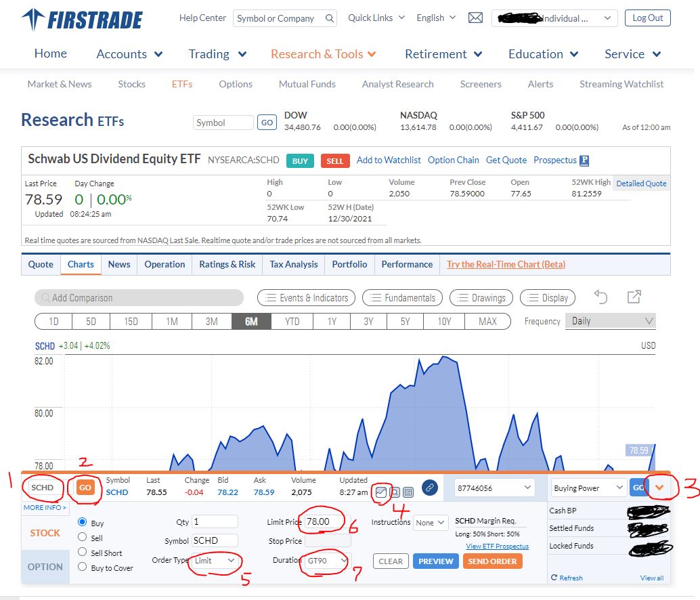Screen dimensions: 700x600
Task: Open the Duration GT90 dropdown
Action: pos(328,561)
